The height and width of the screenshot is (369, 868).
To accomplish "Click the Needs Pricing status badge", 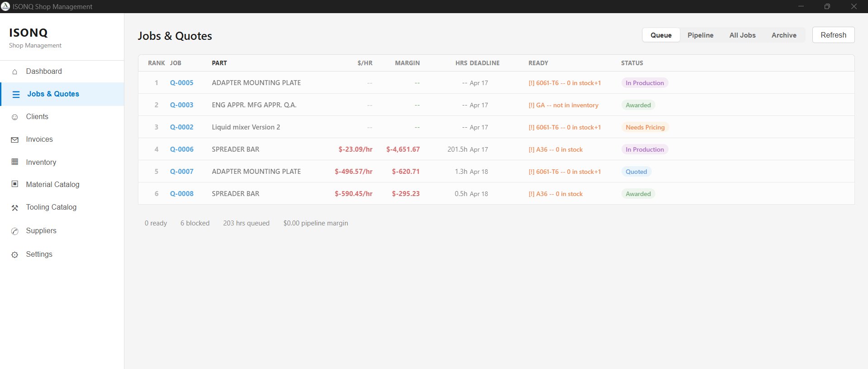I will tap(645, 128).
